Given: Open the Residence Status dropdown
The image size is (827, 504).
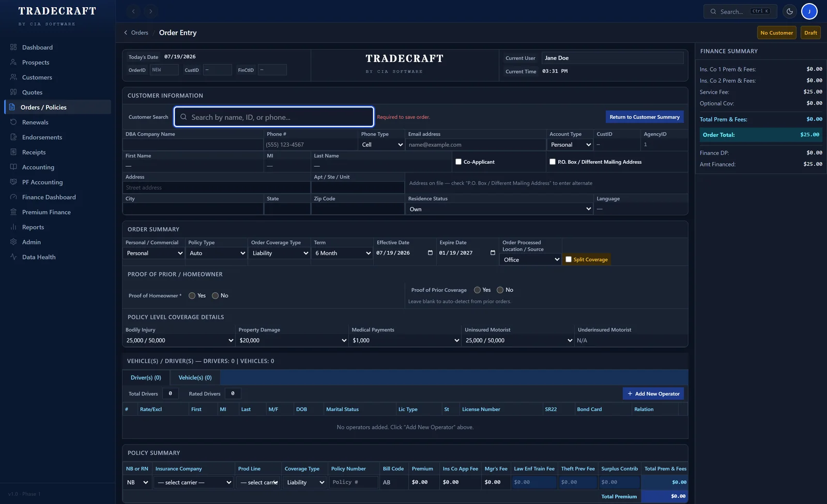Looking at the screenshot, I should pos(500,209).
